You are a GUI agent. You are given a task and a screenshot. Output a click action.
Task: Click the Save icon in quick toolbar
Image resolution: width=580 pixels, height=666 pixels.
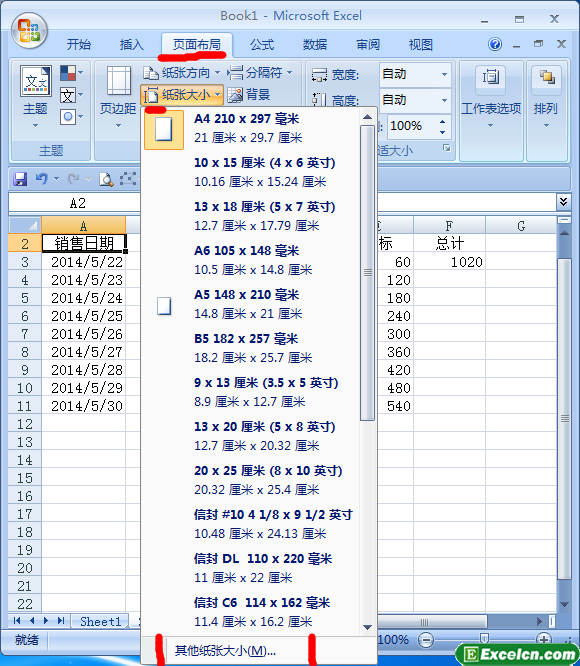click(x=20, y=179)
